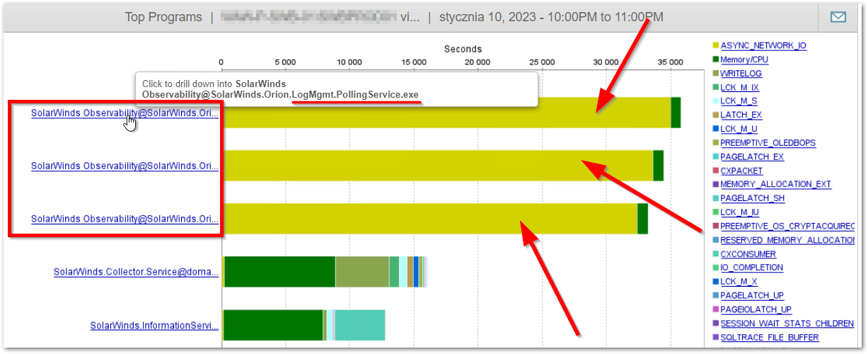868x354 pixels.
Task: Click the yellow ASYNC_NETWORK_IO legend swatch
Action: click(x=716, y=46)
